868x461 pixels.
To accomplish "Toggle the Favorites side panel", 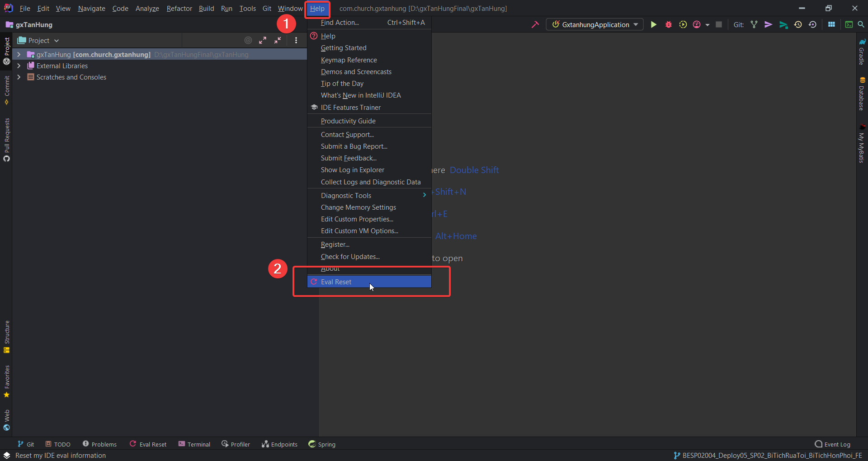I will coord(6,381).
